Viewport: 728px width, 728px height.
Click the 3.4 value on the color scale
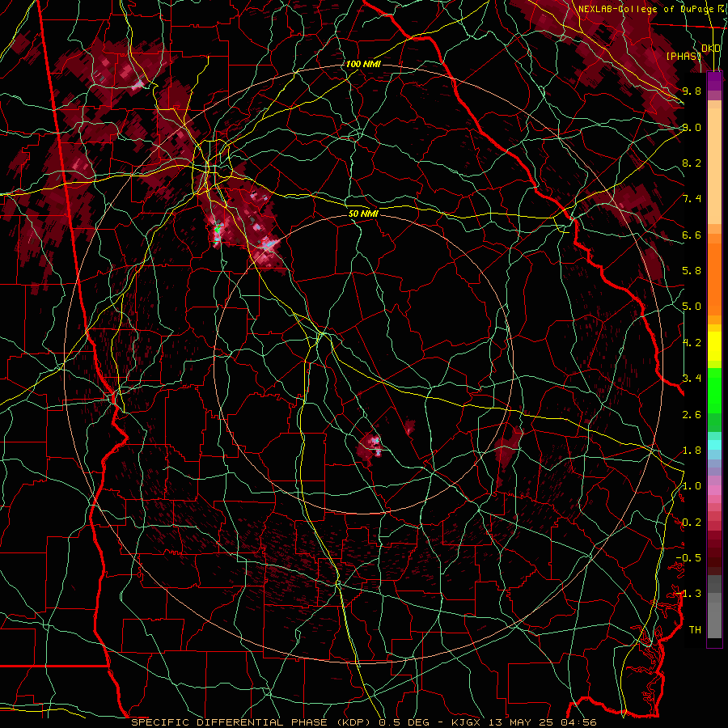pos(692,378)
